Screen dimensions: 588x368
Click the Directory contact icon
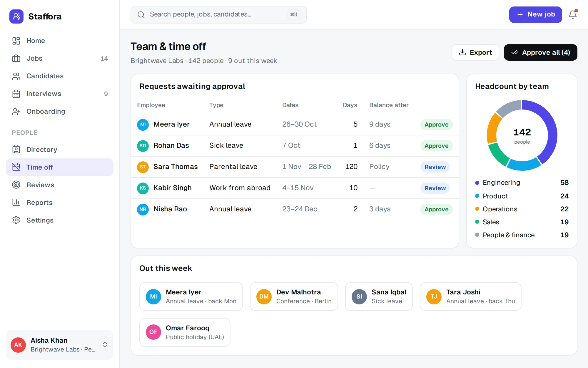pos(16,150)
